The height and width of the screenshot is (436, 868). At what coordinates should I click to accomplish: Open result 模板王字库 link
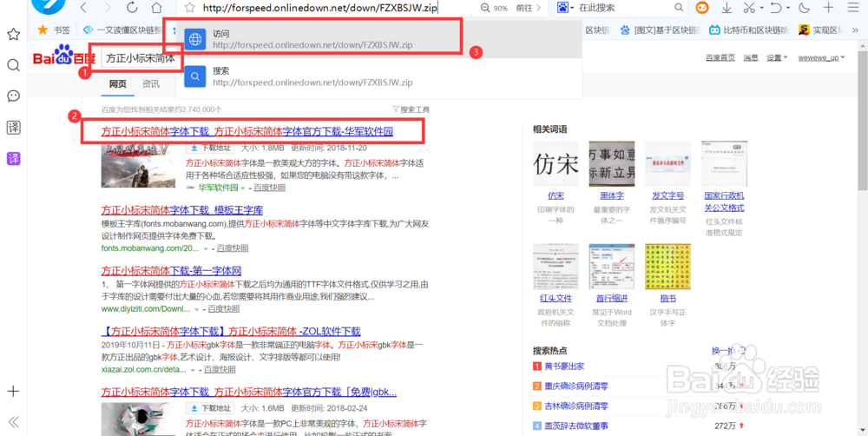coord(182,210)
